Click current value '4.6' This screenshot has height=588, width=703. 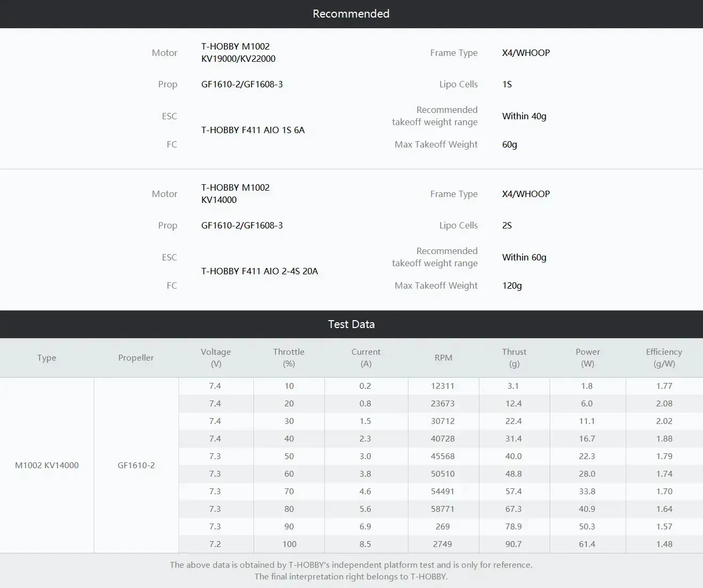point(365,492)
